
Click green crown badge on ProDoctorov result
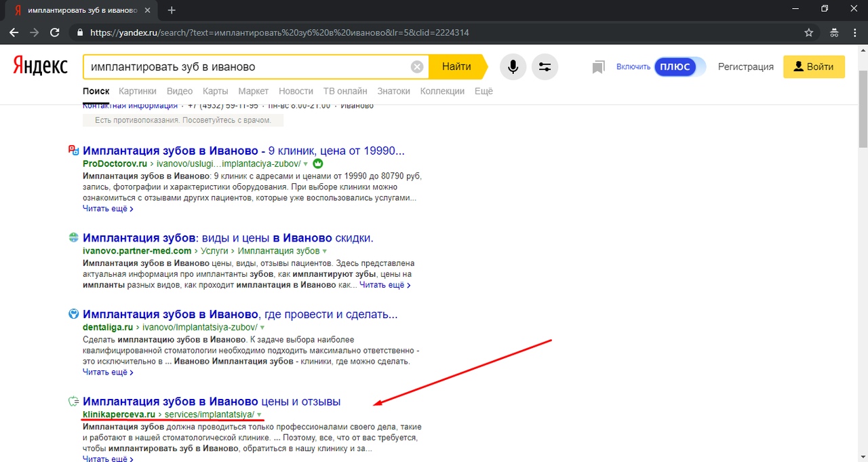click(x=318, y=163)
